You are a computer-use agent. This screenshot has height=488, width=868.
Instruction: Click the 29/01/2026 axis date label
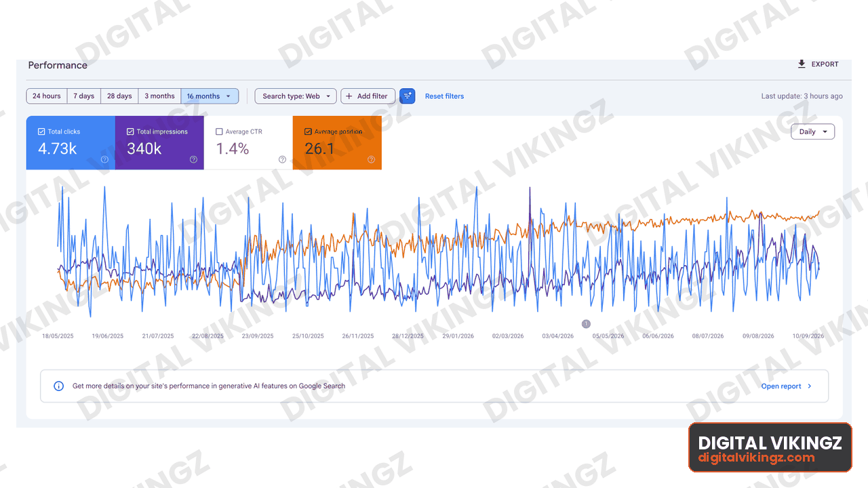tap(458, 336)
